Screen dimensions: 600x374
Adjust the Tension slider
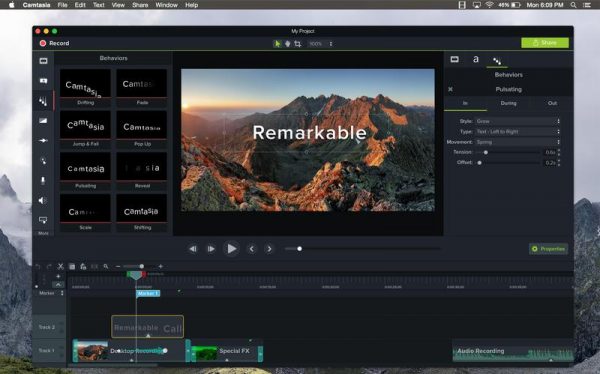pos(486,152)
